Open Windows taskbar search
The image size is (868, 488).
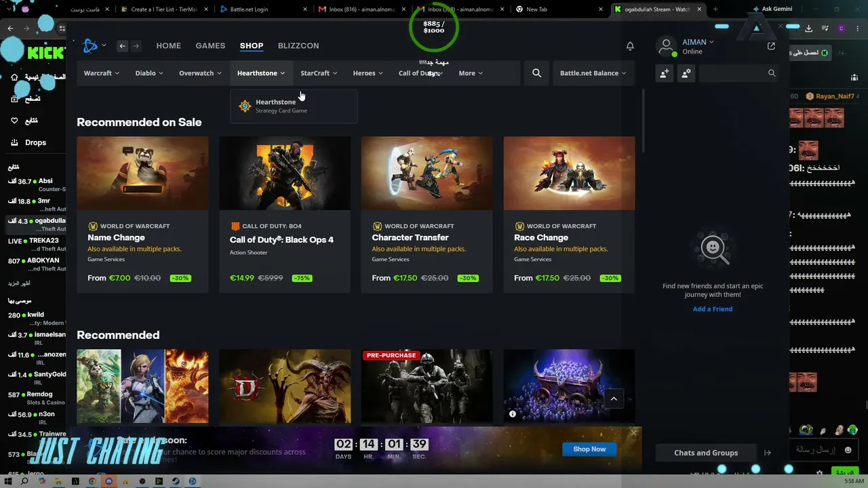(x=24, y=481)
